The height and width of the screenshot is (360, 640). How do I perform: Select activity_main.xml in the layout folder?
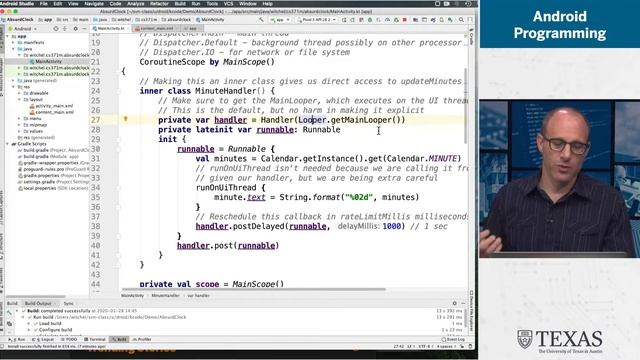pos(51,106)
